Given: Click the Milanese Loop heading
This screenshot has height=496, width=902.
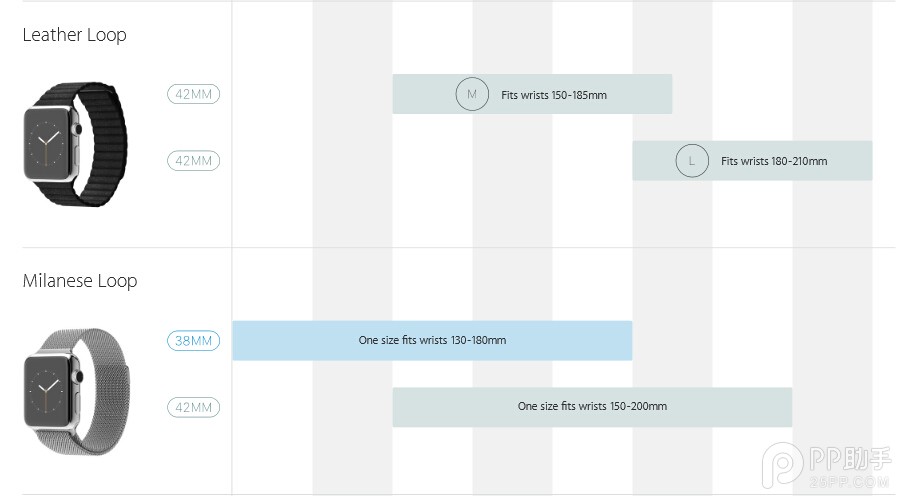Looking at the screenshot, I should [80, 281].
